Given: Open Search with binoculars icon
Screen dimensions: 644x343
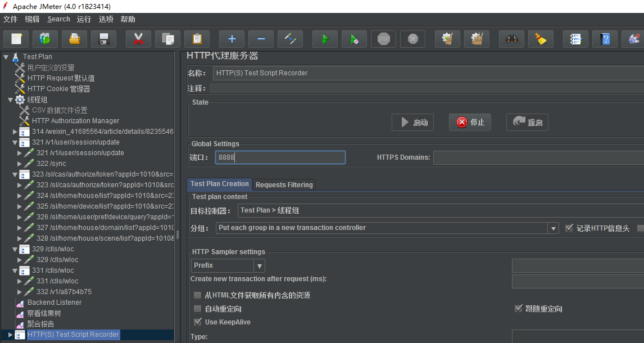Looking at the screenshot, I should tap(511, 39).
